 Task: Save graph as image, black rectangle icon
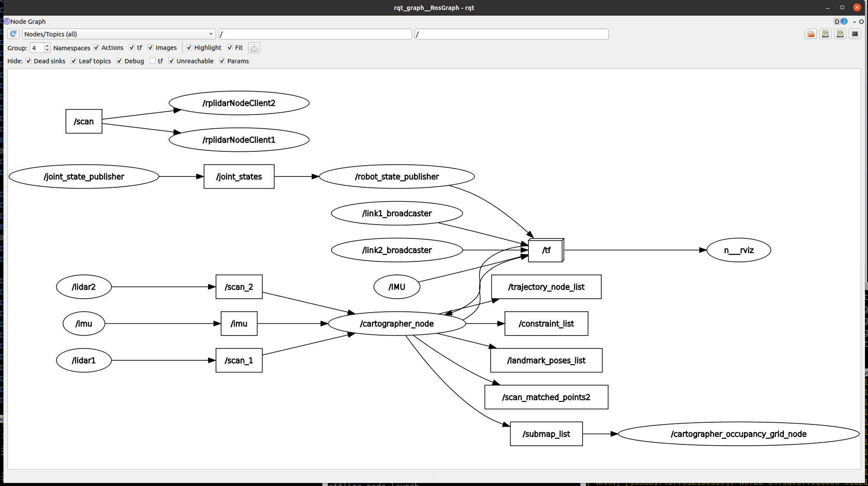coord(855,34)
